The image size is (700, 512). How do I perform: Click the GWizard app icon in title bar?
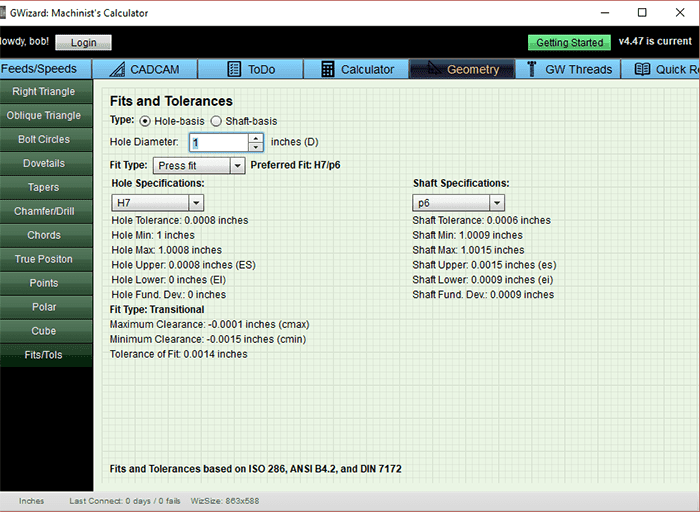coord(2,12)
